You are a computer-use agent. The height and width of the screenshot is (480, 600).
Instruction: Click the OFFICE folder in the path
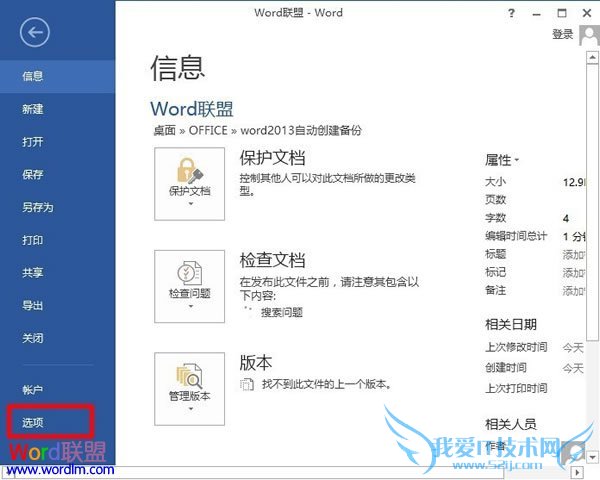(x=208, y=131)
